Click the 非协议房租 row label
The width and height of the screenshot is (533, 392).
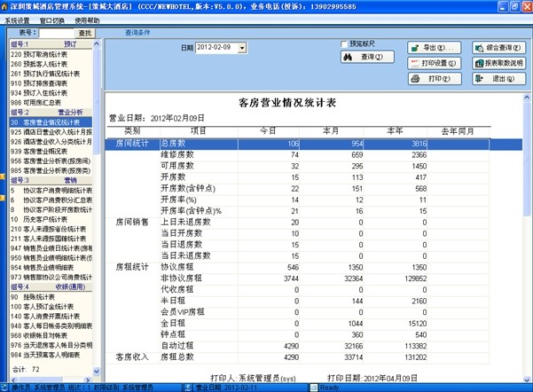181,278
